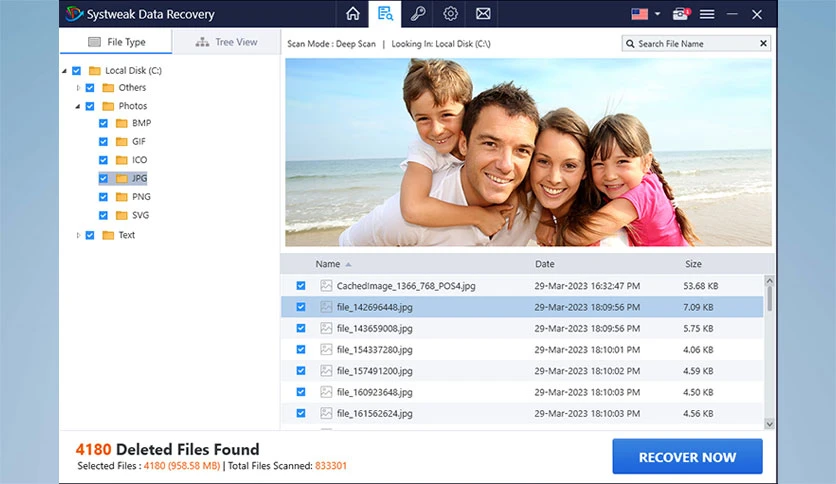Open the registration key icon
The width and height of the screenshot is (836, 484).
pos(418,14)
